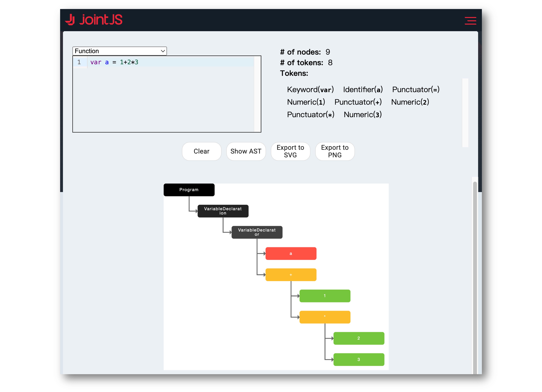Select the green literal node 3

359,360
